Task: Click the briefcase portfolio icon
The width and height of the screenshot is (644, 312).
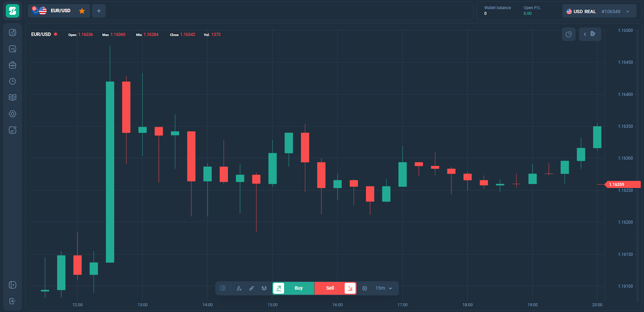Action: pyautogui.click(x=12, y=65)
